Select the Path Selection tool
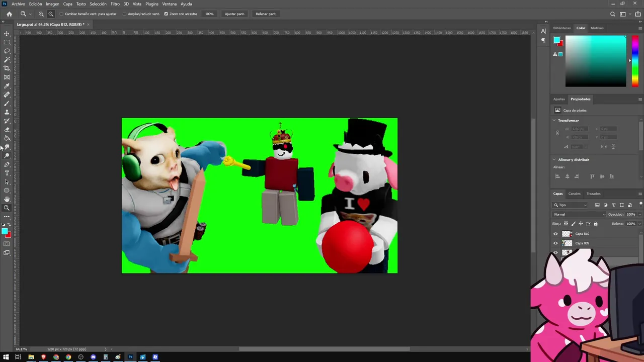Viewport: 644px width, 362px height. point(7,182)
